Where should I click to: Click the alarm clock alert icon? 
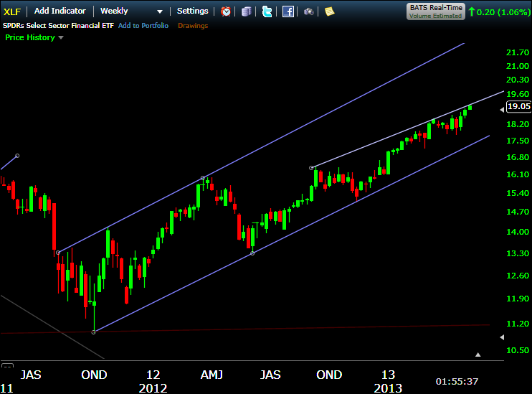[226, 11]
